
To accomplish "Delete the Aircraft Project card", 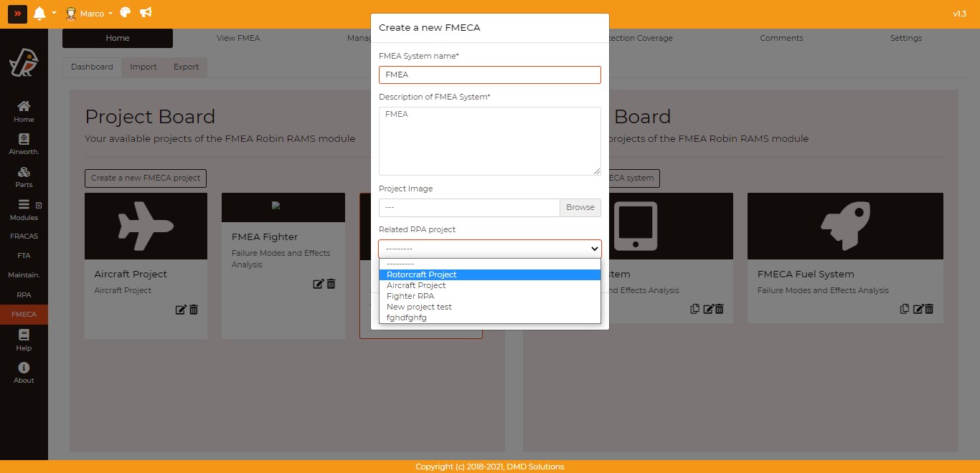I will click(194, 310).
